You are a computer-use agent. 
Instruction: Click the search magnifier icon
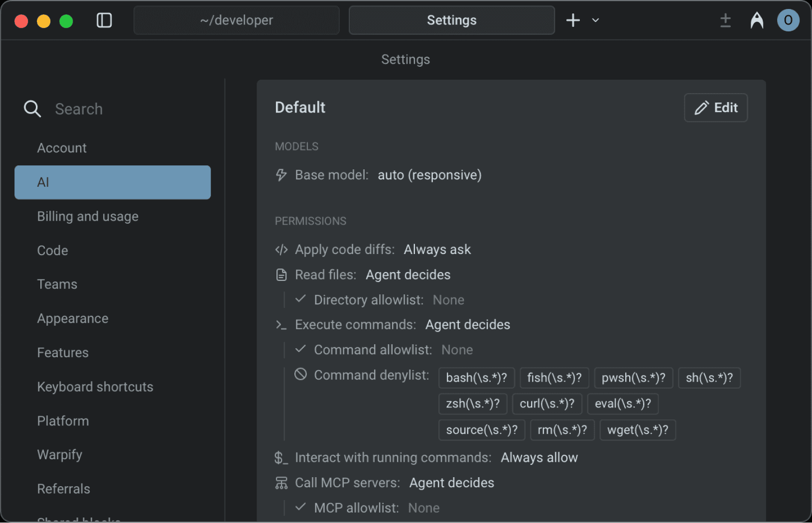[32, 109]
